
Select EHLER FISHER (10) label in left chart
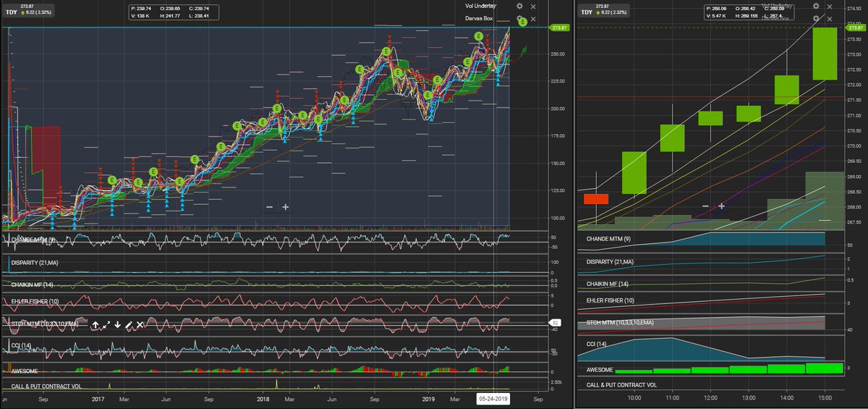[x=33, y=300]
